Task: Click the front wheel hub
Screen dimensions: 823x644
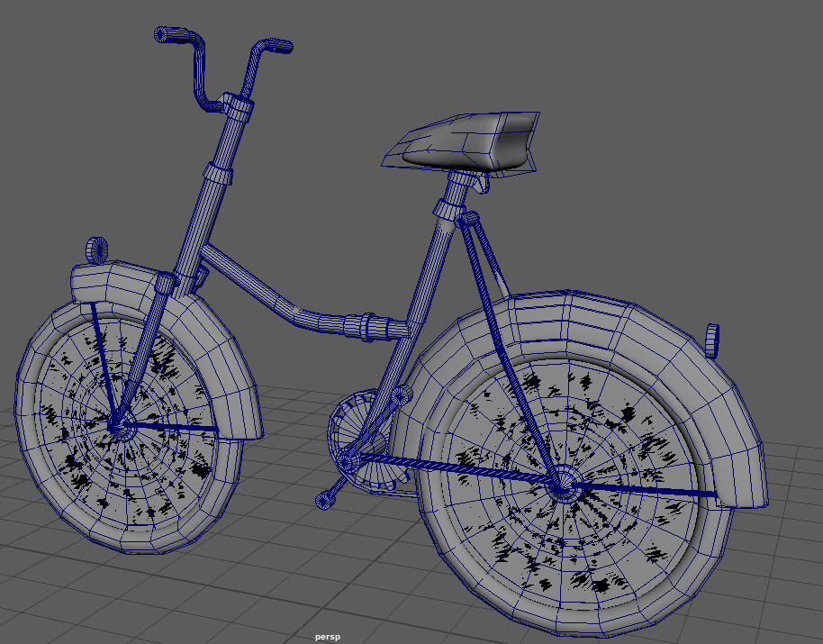Action: 117,425
